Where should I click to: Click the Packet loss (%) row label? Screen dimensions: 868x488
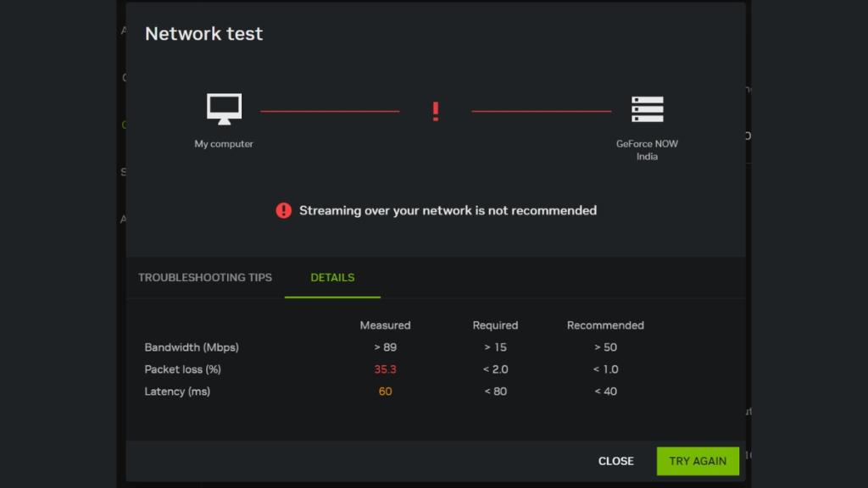click(x=184, y=369)
